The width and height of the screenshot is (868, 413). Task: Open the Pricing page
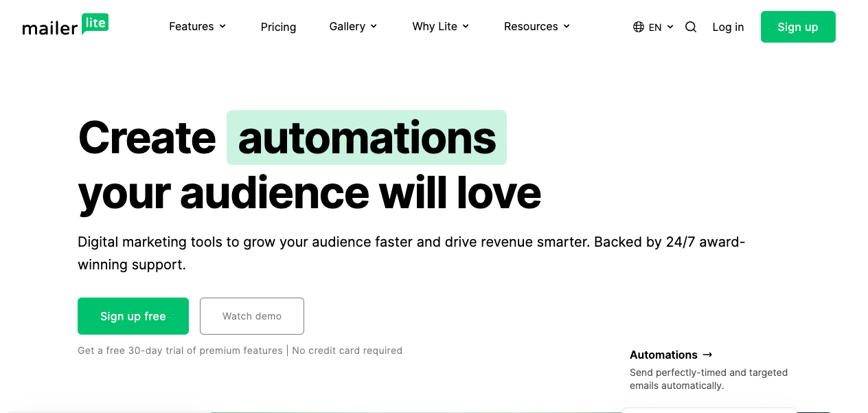coord(278,27)
